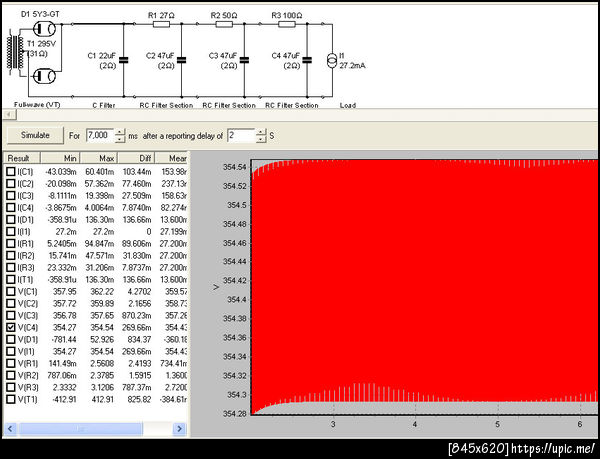600x459 pixels.
Task: Click the RC Filter Section label under C3
Action: tap(229, 105)
